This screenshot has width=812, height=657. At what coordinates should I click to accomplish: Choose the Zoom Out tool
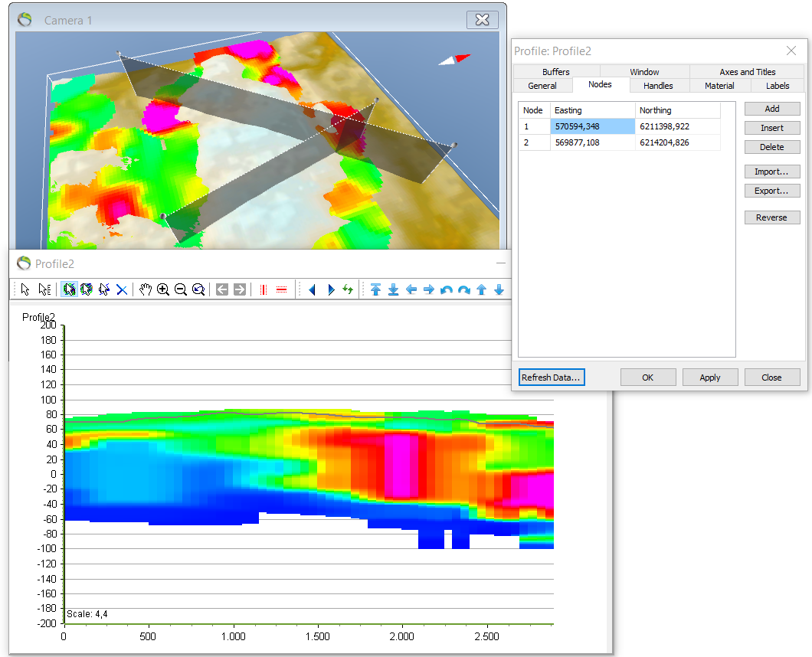point(182,289)
